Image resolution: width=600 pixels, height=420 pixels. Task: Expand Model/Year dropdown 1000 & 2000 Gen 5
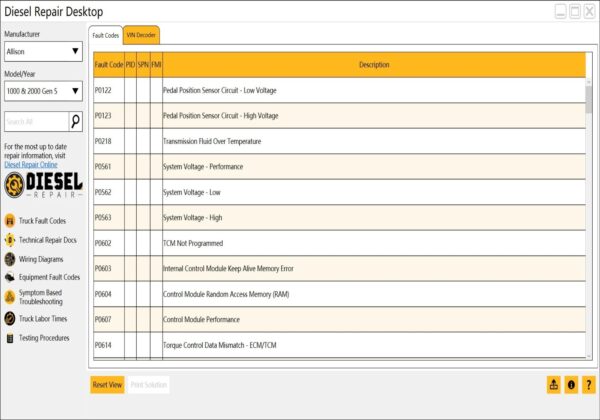[x=43, y=91]
